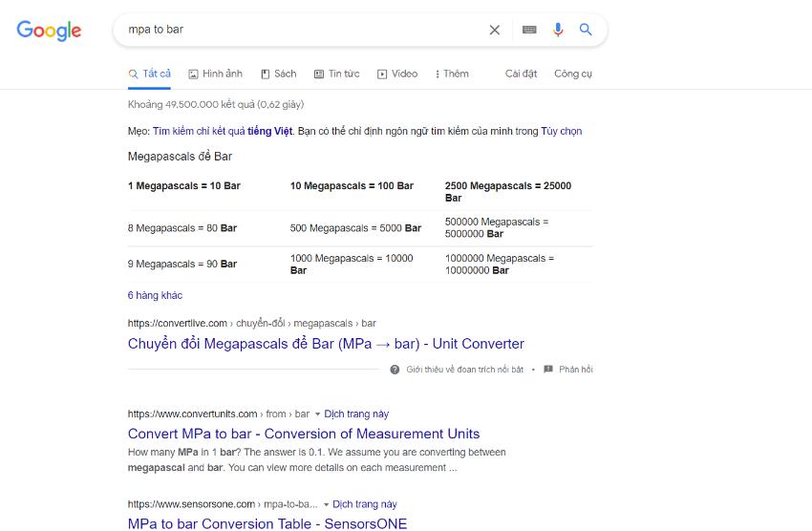Open 'Convert MPa to bar - Conversion of Measurement Units'
Screen dimensions: 812x531
(x=304, y=434)
